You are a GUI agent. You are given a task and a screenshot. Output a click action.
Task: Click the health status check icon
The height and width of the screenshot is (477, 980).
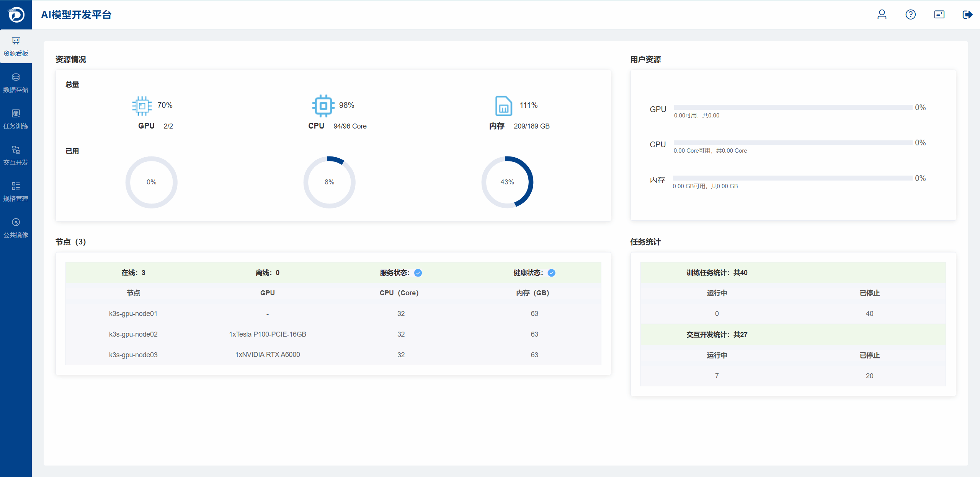click(x=551, y=273)
